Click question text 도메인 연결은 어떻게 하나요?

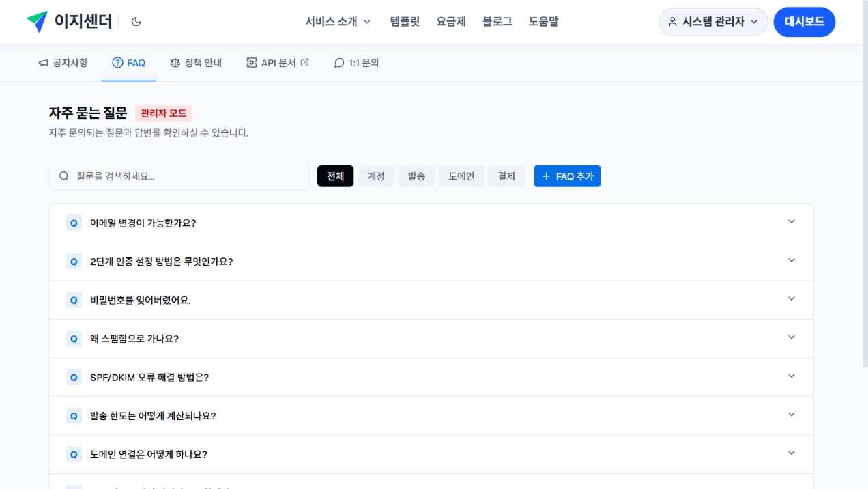click(149, 454)
